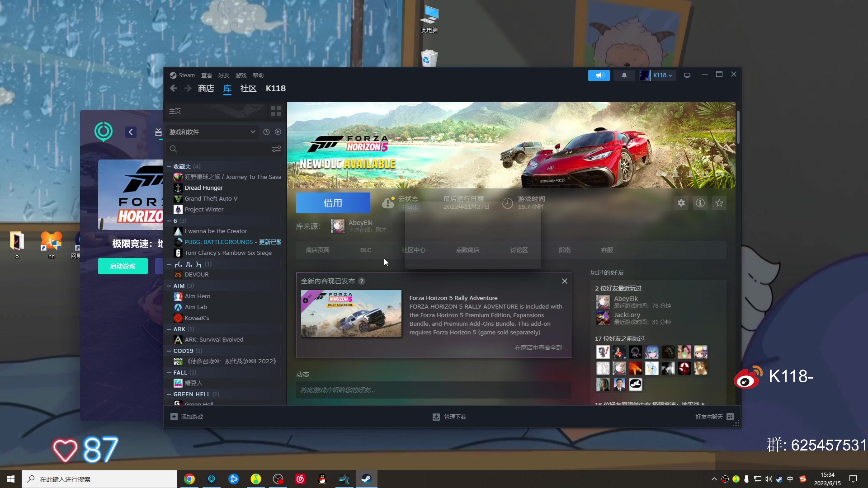Open the 客服 support link
868x488 pixels.
click(607, 250)
